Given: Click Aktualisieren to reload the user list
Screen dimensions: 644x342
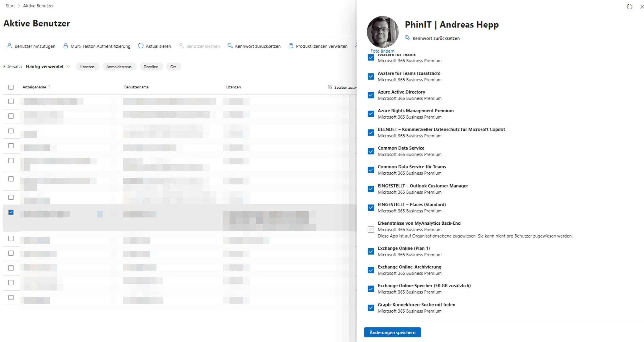Looking at the screenshot, I should tap(158, 46).
